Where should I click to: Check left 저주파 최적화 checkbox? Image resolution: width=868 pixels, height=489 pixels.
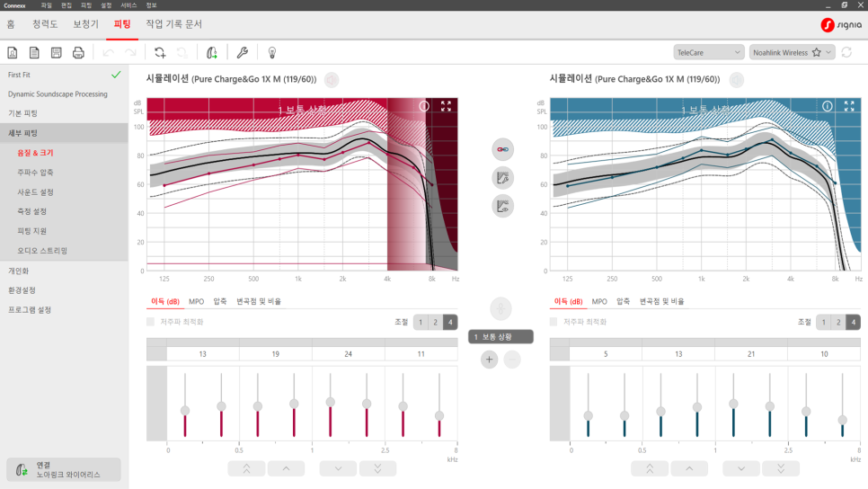click(x=151, y=322)
